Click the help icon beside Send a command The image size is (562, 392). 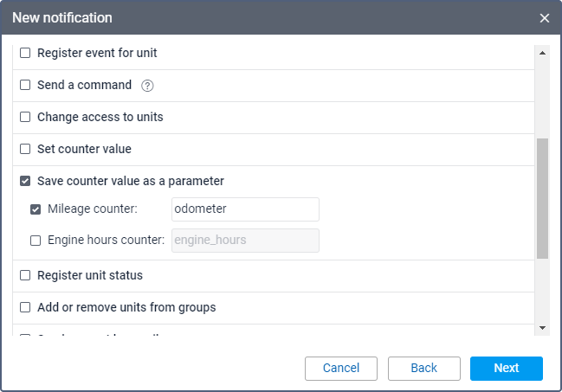click(x=147, y=86)
